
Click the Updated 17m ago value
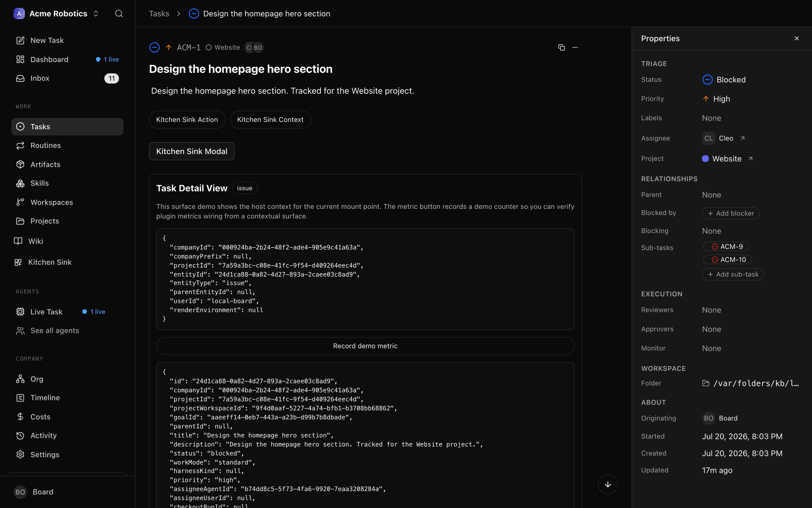pos(717,470)
